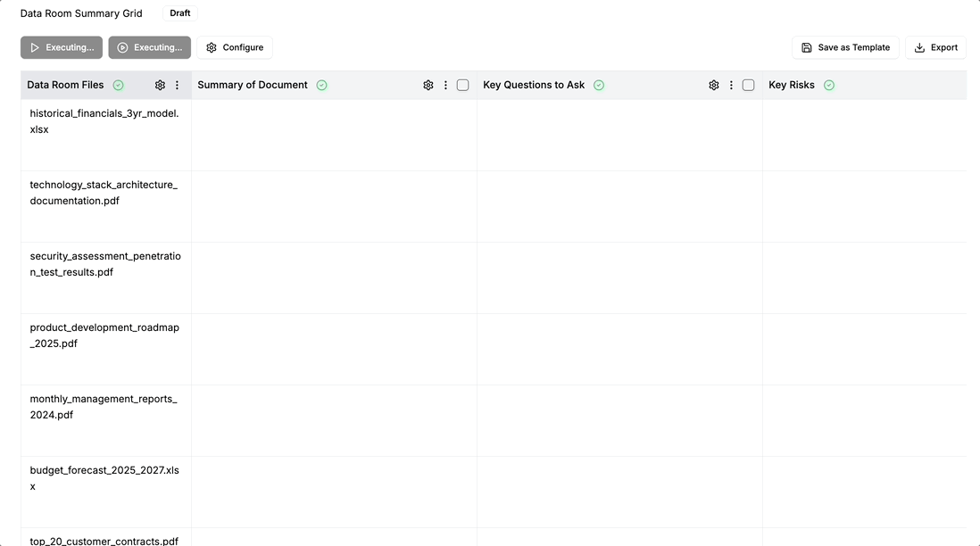
Task: Select monthly_management_reports_2024.pdf file
Action: [104, 406]
